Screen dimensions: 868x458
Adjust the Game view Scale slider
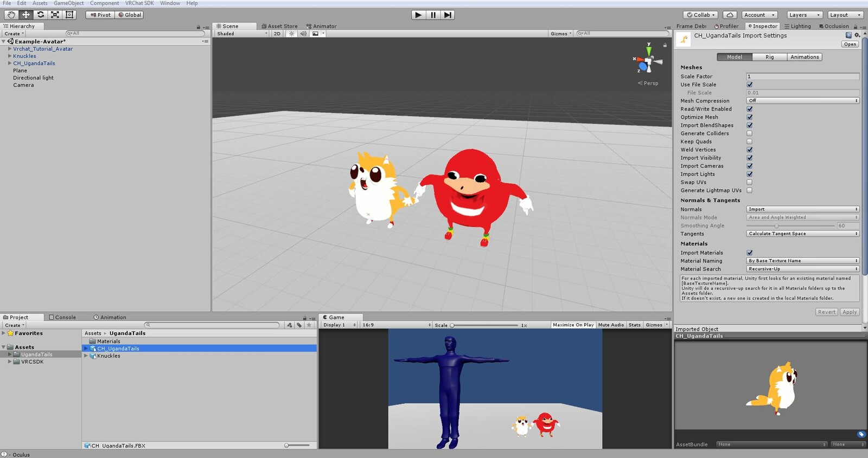coord(484,325)
